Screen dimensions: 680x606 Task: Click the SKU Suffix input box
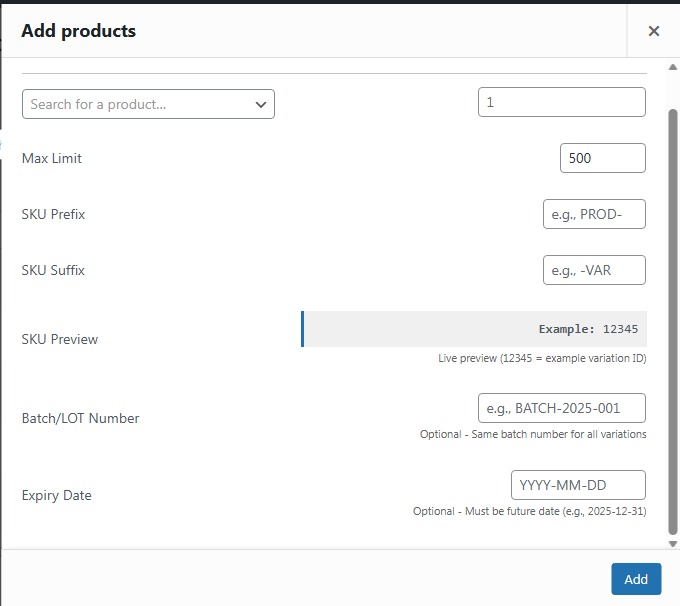point(594,270)
